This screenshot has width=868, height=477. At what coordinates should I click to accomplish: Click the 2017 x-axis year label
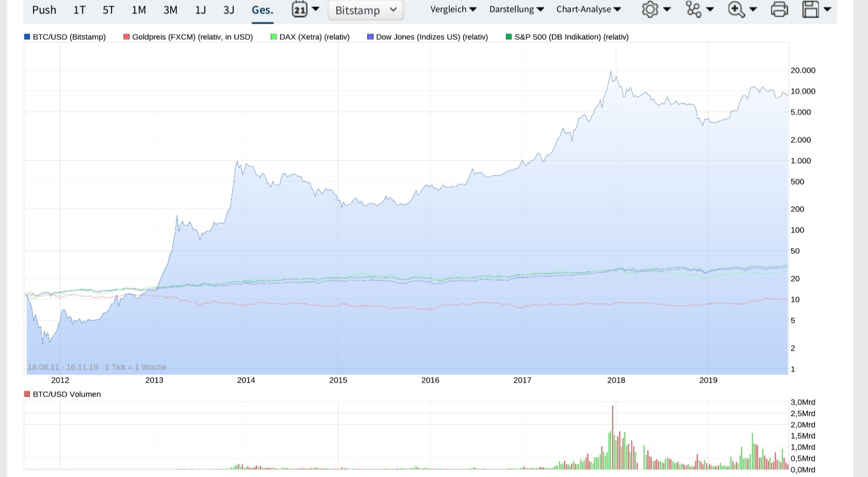point(522,380)
